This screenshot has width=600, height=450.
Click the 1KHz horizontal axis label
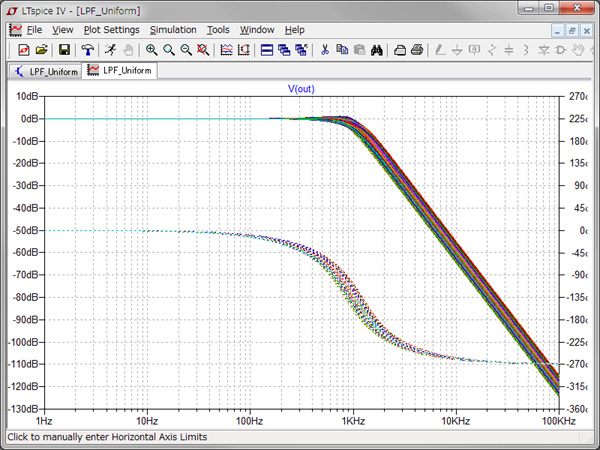[x=351, y=422]
